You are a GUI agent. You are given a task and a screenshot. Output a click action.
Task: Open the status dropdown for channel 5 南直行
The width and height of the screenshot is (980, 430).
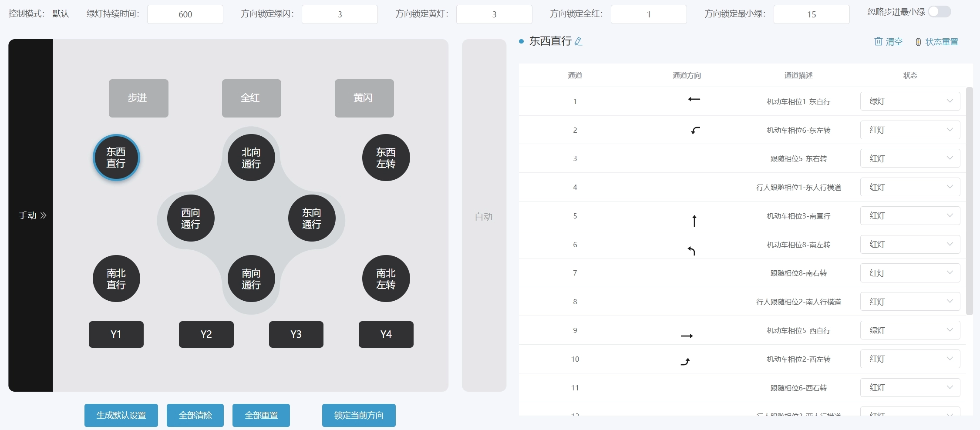click(x=910, y=216)
